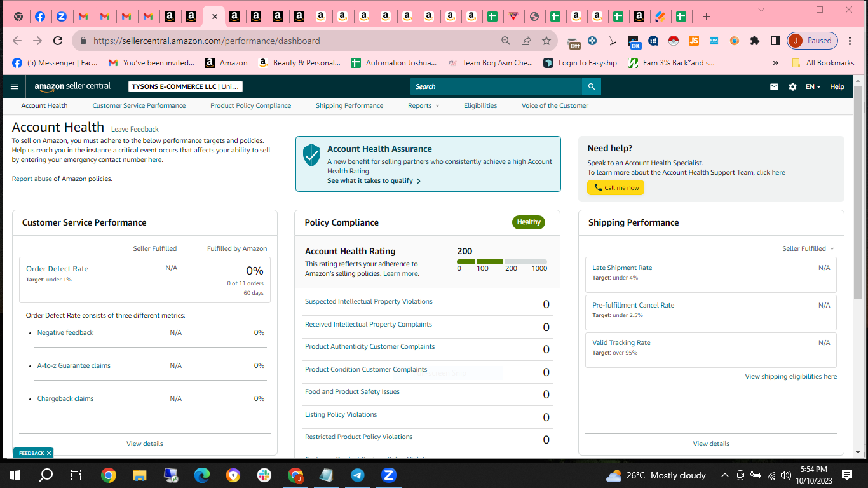Open the Seller Fulfilled dropdown in Shipping Performance

tap(808, 248)
